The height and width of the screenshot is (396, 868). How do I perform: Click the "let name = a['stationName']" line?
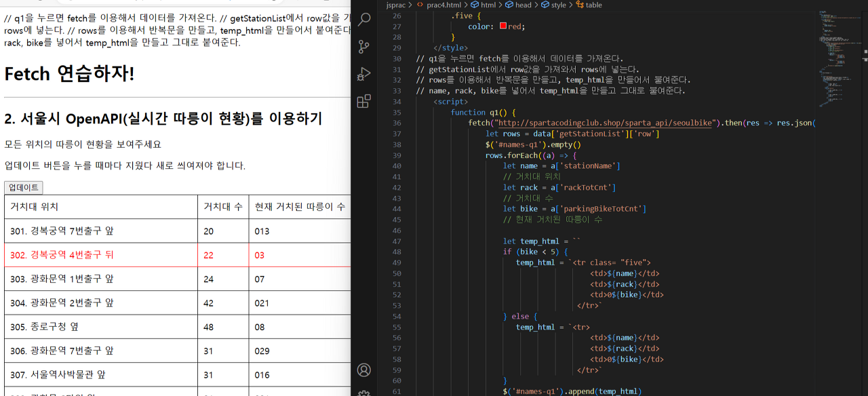561,166
